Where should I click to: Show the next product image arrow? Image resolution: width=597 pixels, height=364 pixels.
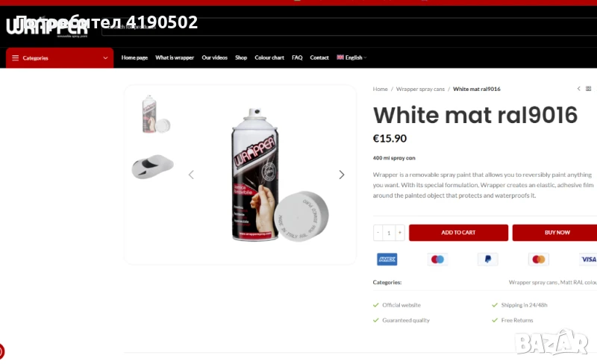(342, 175)
